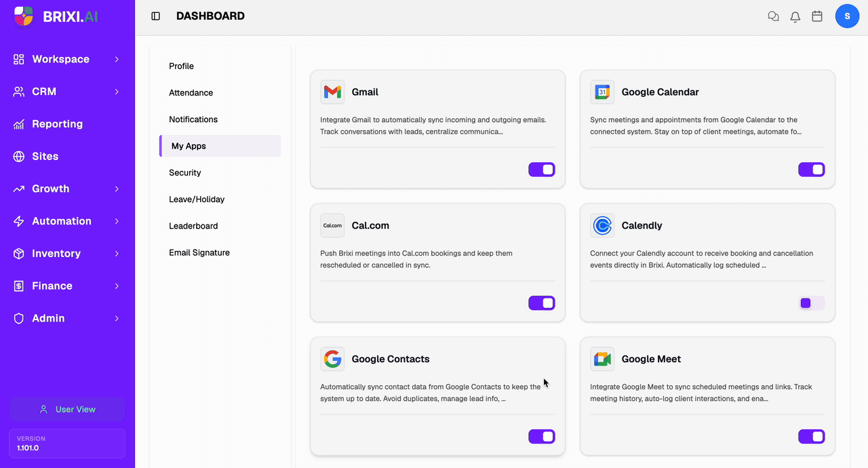Screen dimensions: 868x468
Task: Collapse the sidebar panel toggle icon
Action: 156,16
